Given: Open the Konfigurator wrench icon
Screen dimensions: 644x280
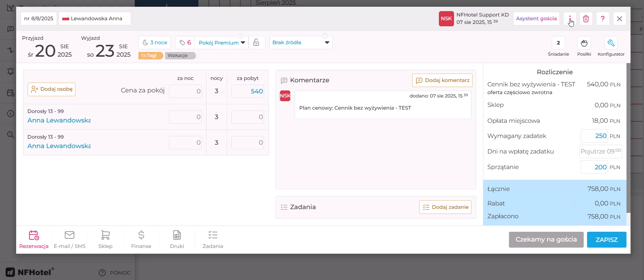Looking at the screenshot, I should point(611,43).
